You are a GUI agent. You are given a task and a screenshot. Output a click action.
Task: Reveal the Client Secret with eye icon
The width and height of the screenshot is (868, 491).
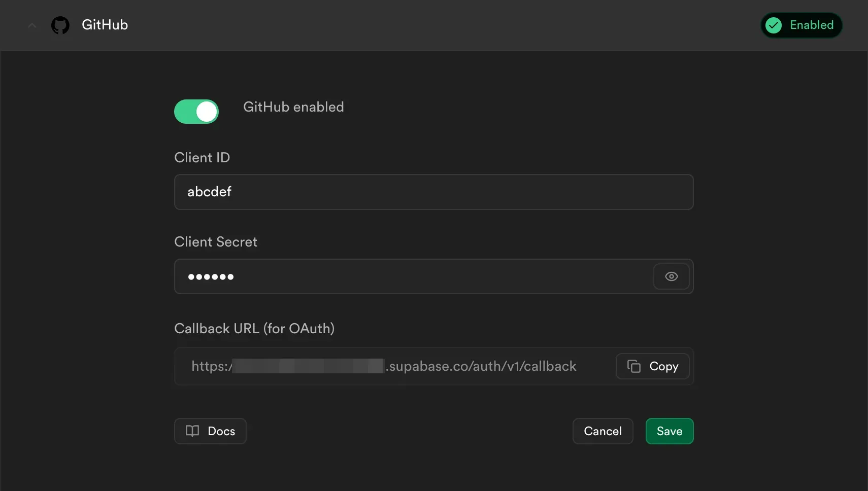tap(672, 276)
